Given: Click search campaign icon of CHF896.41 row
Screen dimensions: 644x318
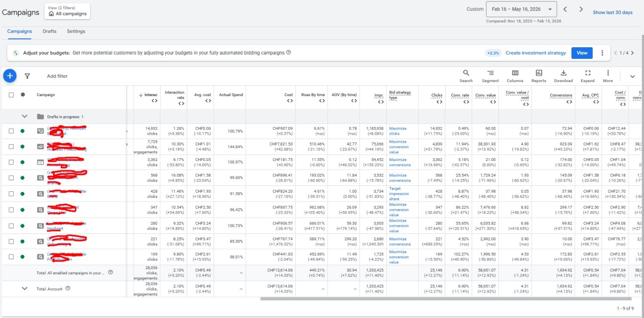Looking at the screenshot, I should click(40, 178).
